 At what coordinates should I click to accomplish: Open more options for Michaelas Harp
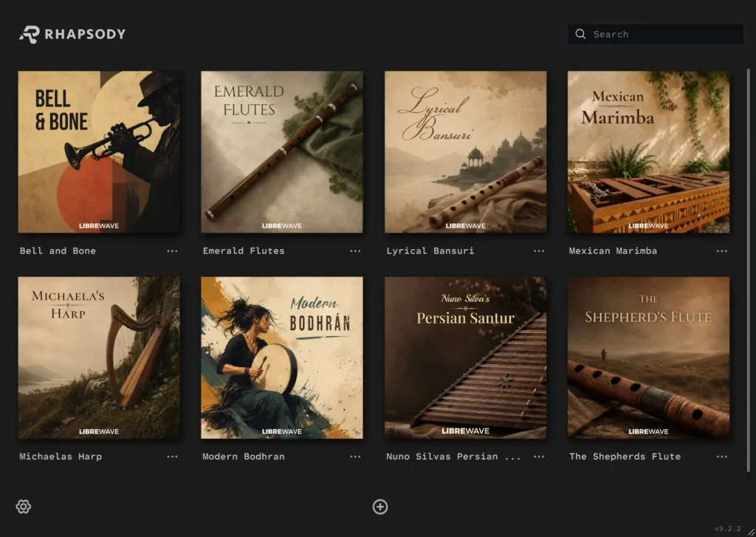click(172, 456)
